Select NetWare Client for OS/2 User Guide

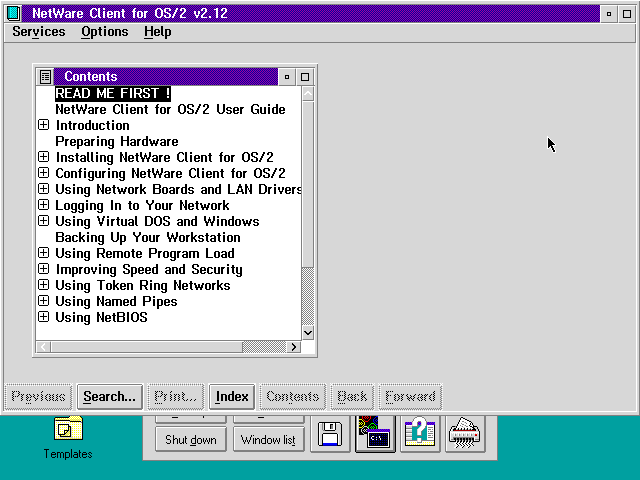(x=170, y=109)
